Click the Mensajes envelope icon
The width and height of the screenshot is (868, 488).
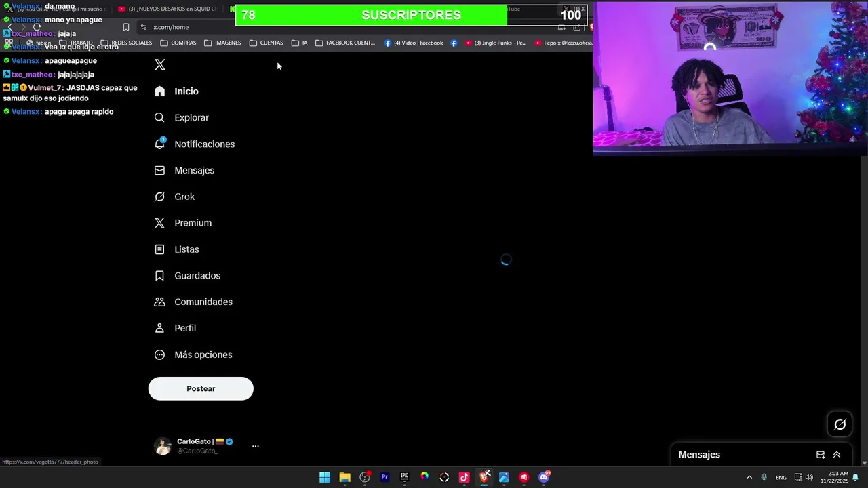pyautogui.click(x=159, y=171)
